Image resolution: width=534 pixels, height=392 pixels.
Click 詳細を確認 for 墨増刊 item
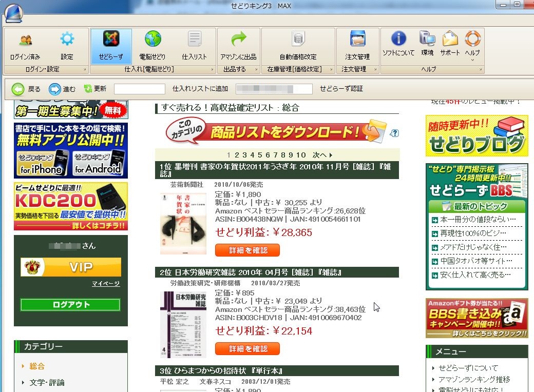coord(247,250)
